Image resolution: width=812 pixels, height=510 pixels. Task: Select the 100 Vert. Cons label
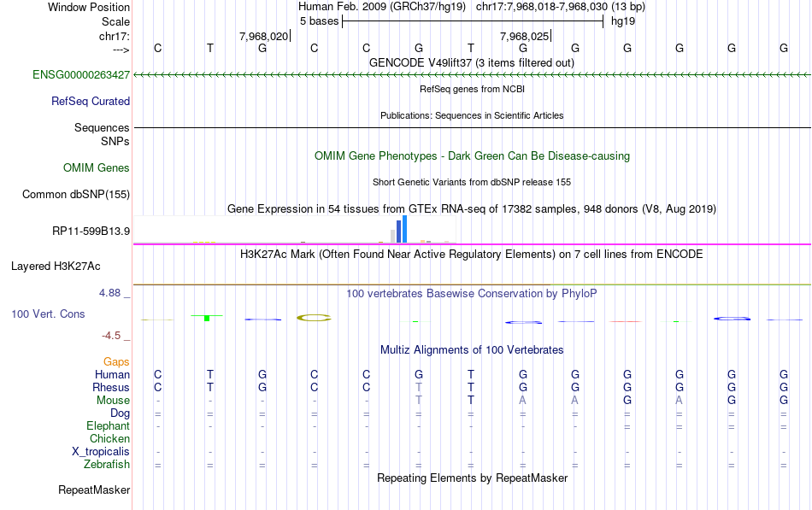click(x=48, y=314)
